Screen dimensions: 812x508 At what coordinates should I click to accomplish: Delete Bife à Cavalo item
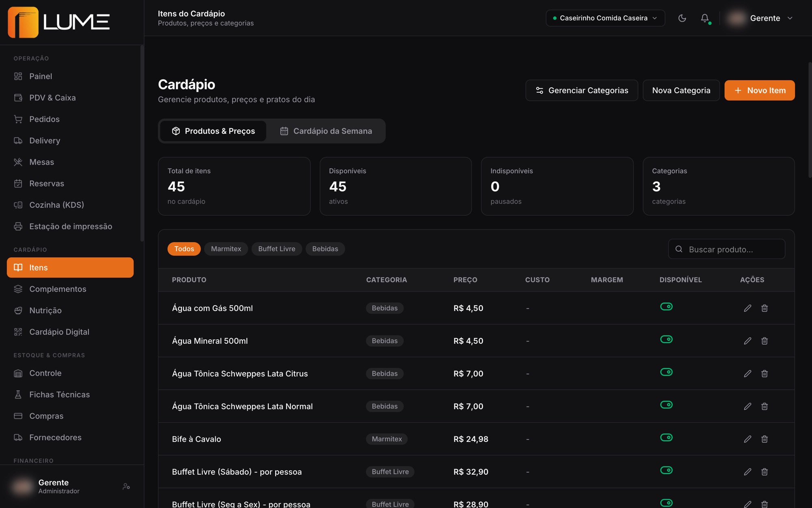coord(764,439)
